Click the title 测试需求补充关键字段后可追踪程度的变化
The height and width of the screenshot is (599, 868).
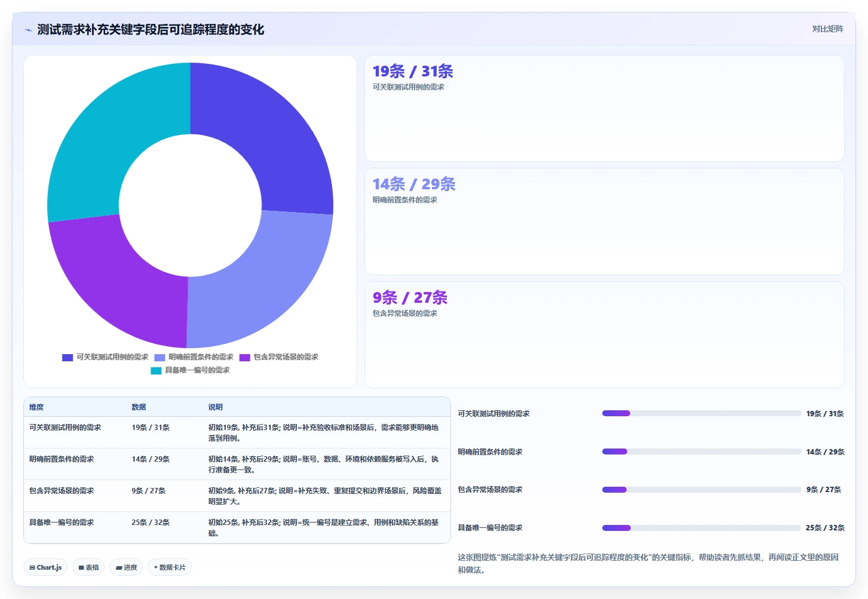click(151, 30)
